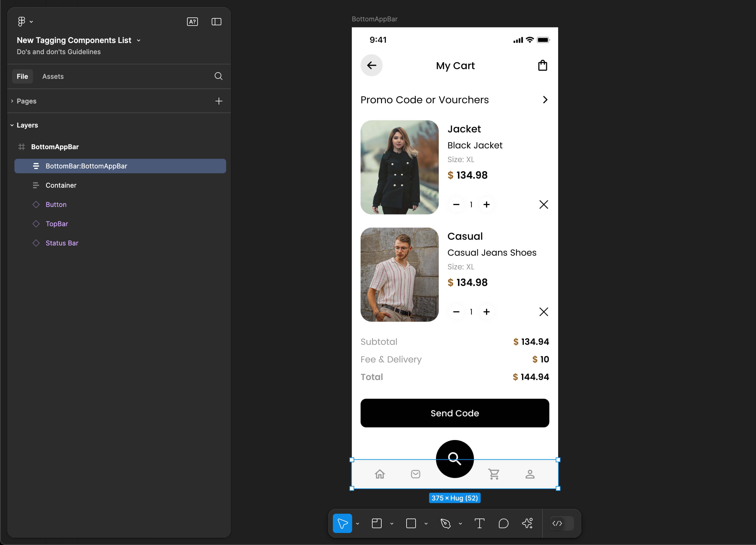
Task: Toggle the prototype preview panel
Action: 217,22
